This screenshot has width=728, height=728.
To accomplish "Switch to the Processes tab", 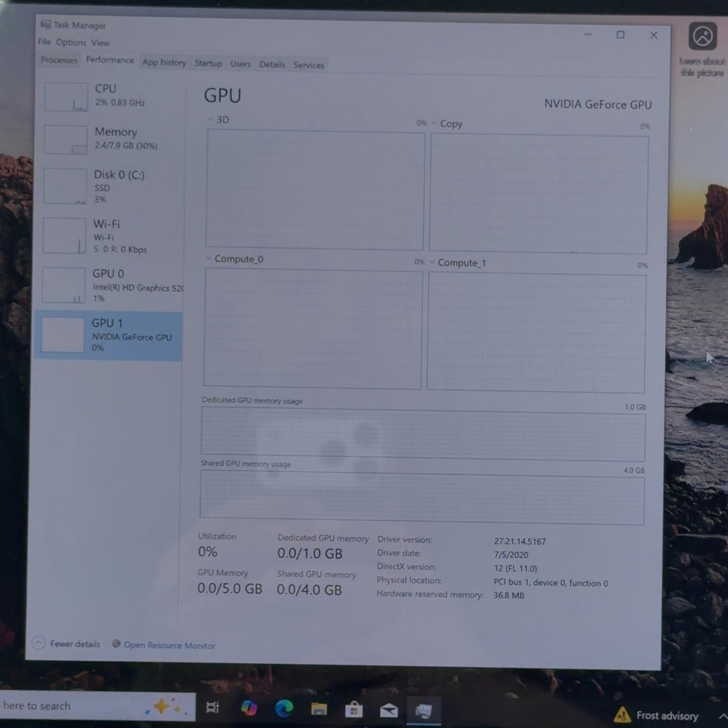I will click(59, 60).
